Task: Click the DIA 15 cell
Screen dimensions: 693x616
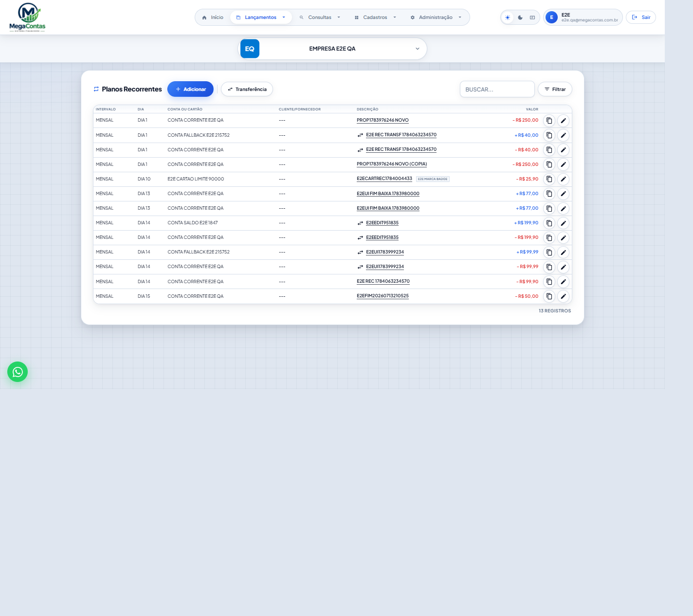Action: pos(144,296)
